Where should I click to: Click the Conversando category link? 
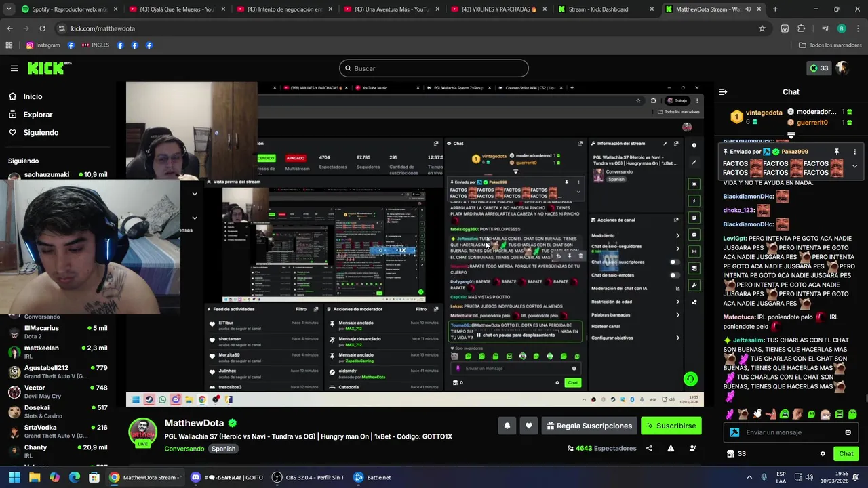coord(184,449)
